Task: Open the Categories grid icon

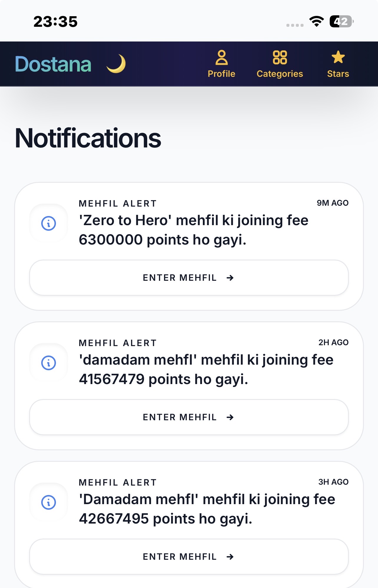Action: coord(280,57)
